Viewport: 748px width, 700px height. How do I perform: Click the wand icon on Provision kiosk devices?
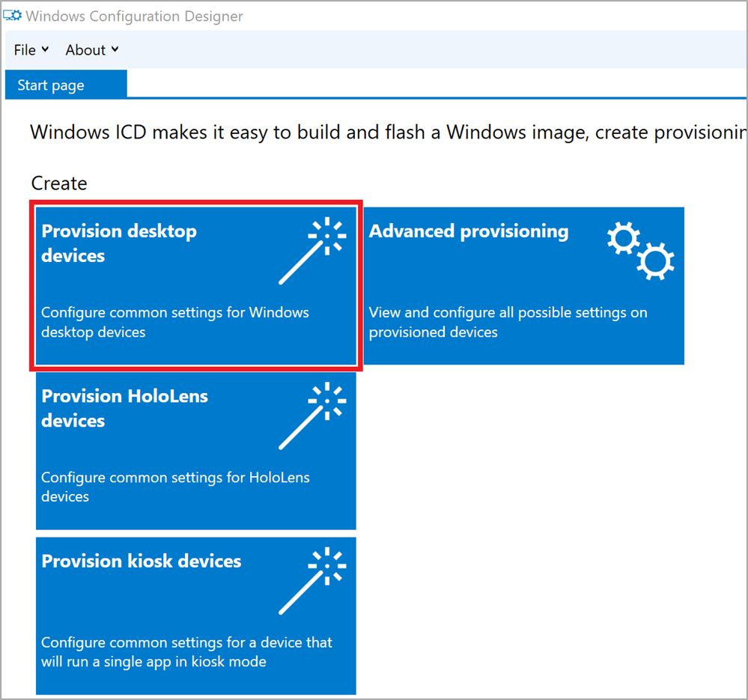pos(312,581)
